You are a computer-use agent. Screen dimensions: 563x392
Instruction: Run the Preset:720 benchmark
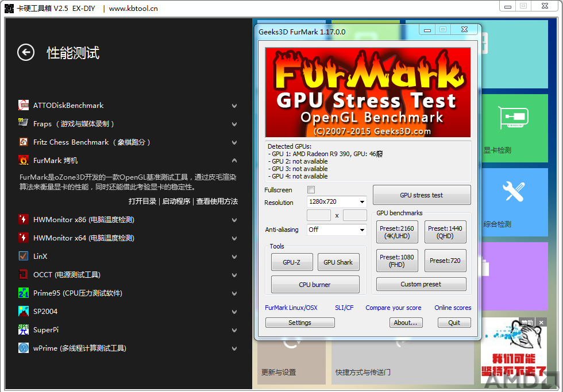tap(445, 261)
